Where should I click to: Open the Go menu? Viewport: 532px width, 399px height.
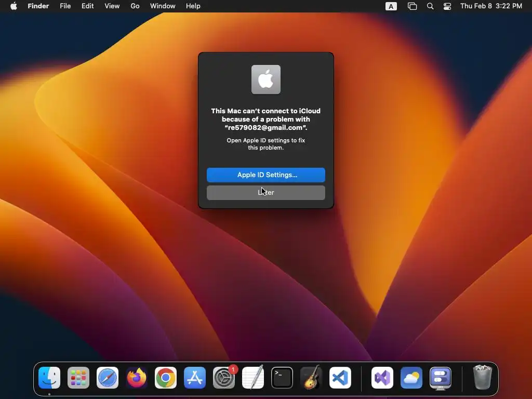135,6
